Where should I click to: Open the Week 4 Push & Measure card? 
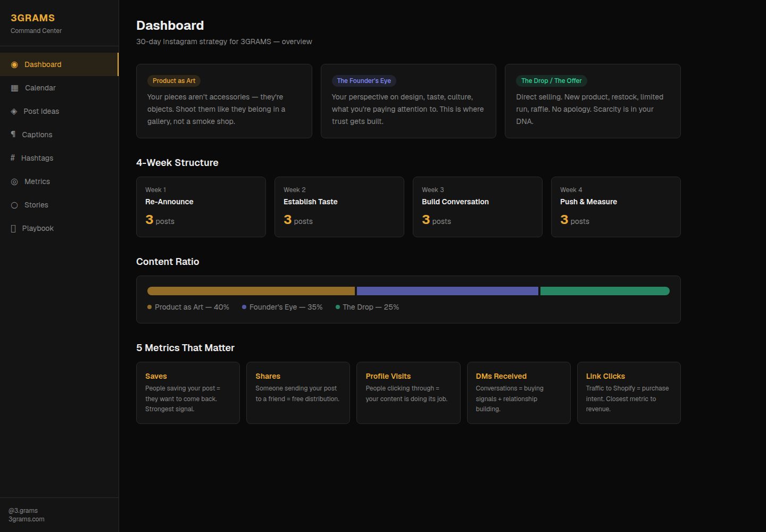tap(616, 207)
